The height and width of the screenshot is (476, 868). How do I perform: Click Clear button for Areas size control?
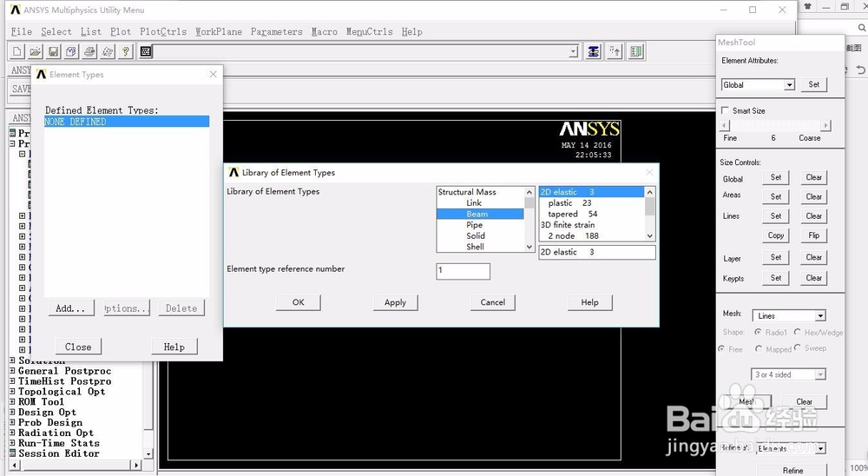point(814,196)
